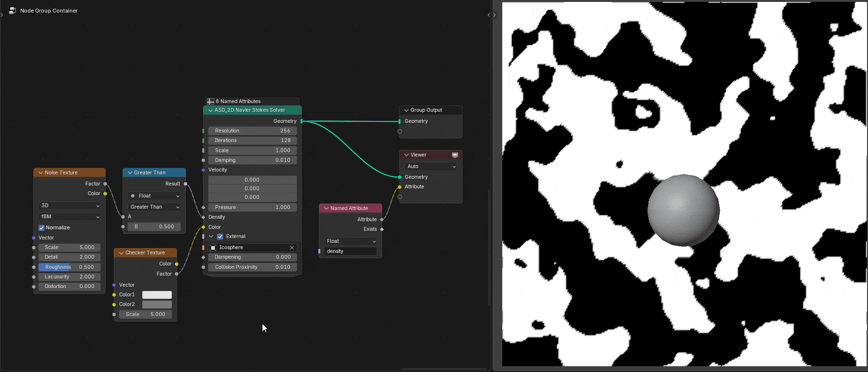
Task: Click the right-pointing arrow beside the viewport
Action: click(x=495, y=15)
